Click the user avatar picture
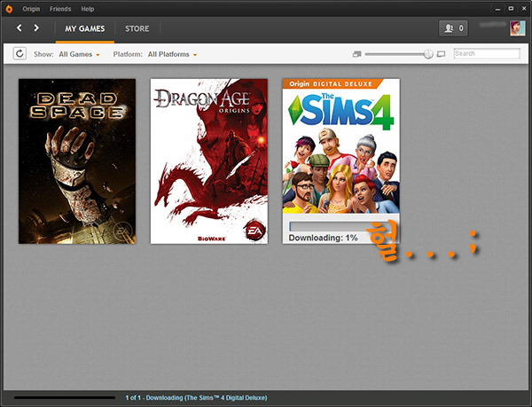The width and height of the screenshot is (532, 407). point(518,28)
